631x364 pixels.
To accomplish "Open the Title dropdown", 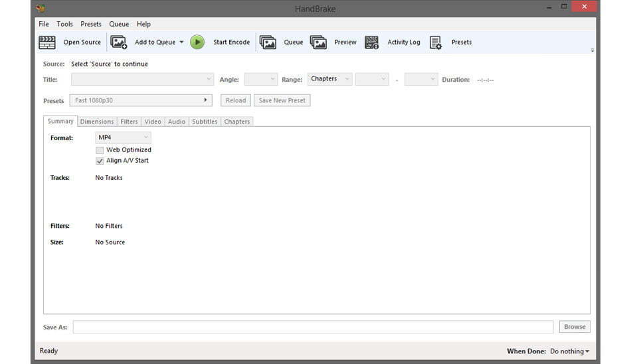I will pos(142,79).
